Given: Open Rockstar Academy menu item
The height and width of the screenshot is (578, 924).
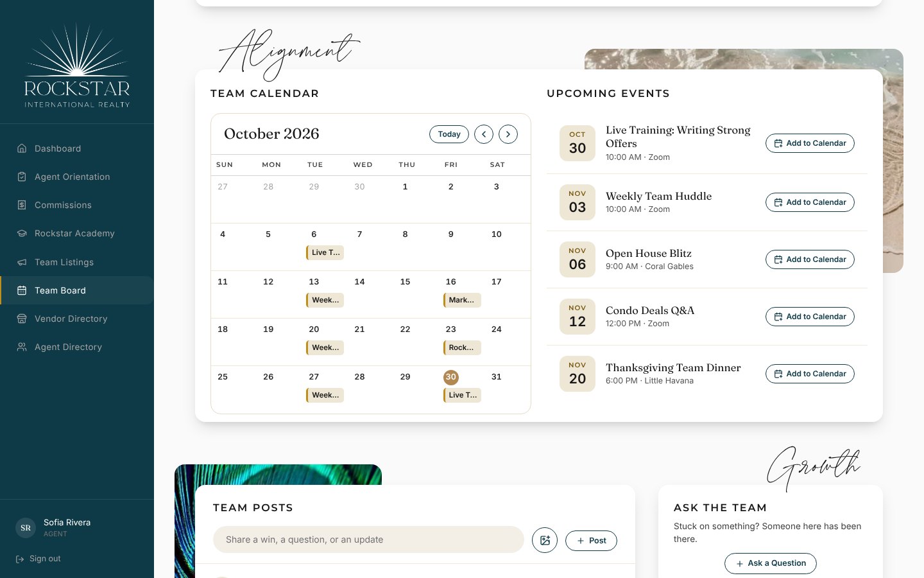Looking at the screenshot, I should [77, 233].
